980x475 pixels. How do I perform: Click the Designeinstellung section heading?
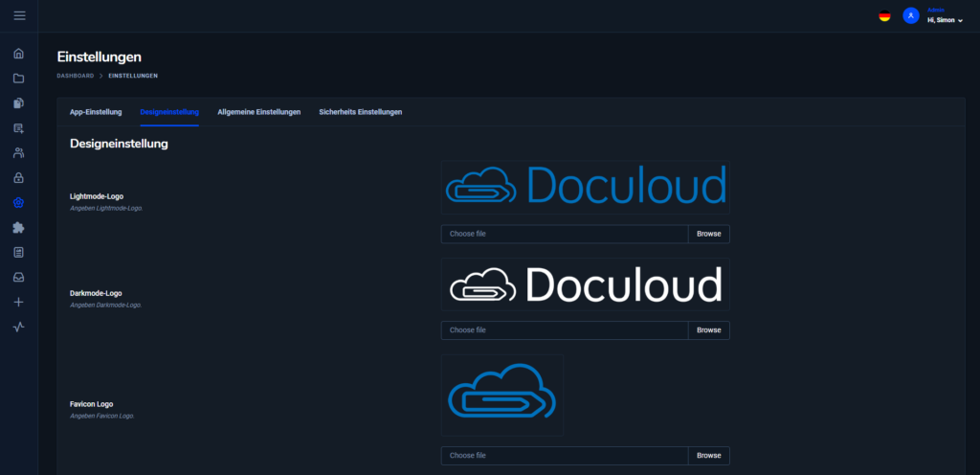[x=119, y=143]
